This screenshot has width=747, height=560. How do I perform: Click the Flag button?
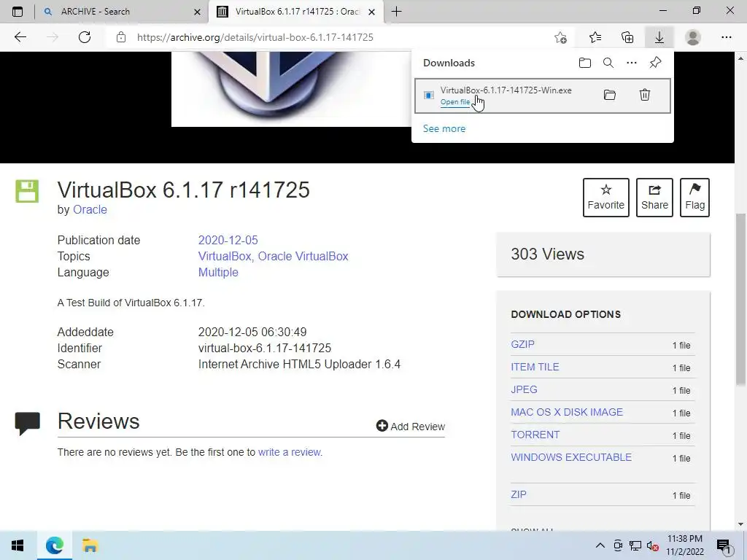point(694,197)
